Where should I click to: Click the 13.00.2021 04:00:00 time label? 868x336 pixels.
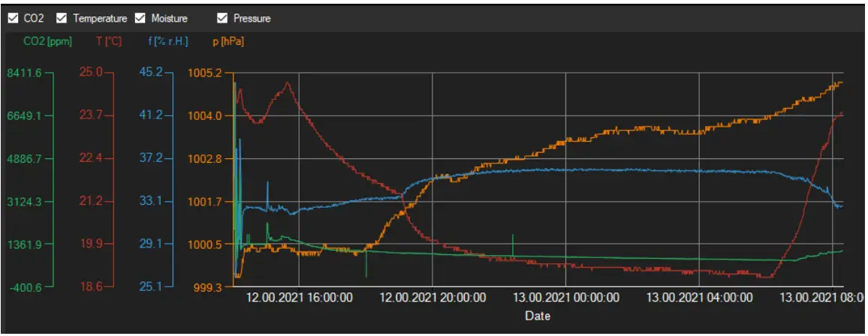699,298
